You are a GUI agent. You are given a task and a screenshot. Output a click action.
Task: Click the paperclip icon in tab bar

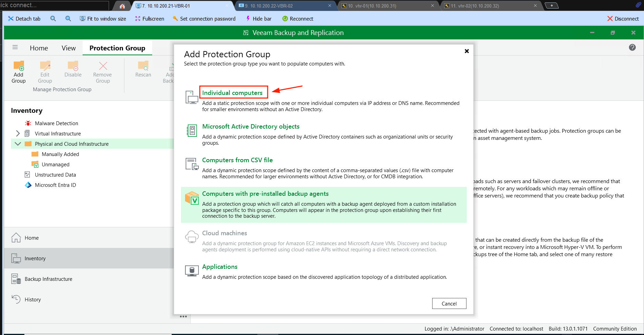(x=638, y=5)
